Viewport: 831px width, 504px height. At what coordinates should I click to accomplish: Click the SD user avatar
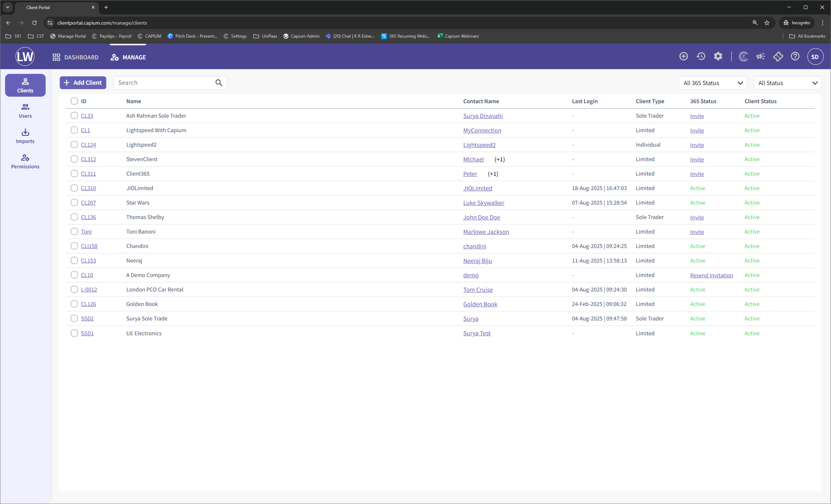pyautogui.click(x=815, y=57)
